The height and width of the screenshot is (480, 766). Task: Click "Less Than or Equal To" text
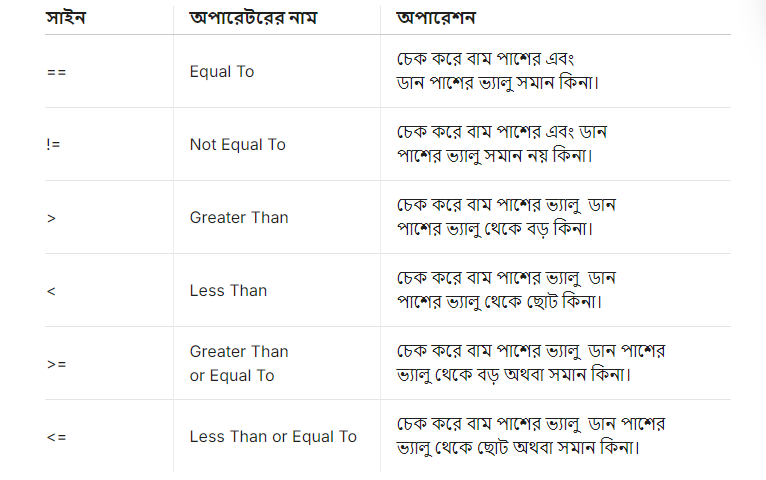pyautogui.click(x=273, y=437)
